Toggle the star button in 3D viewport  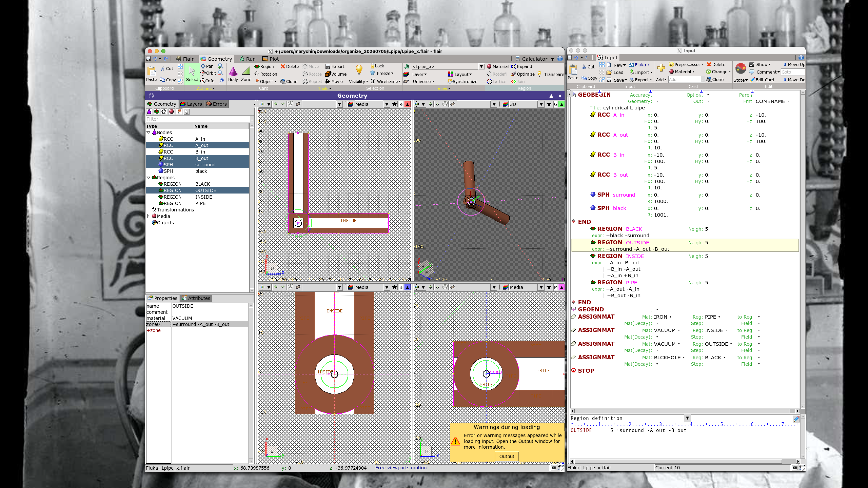(549, 104)
